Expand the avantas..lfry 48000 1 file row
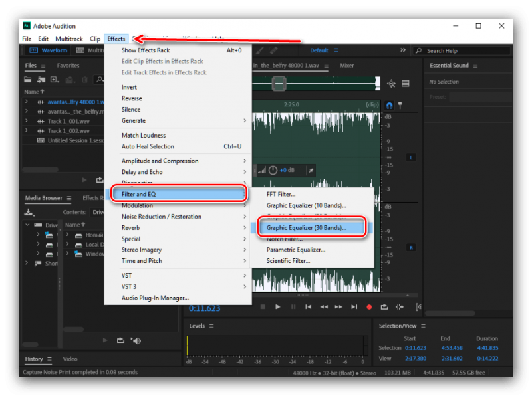 click(27, 102)
